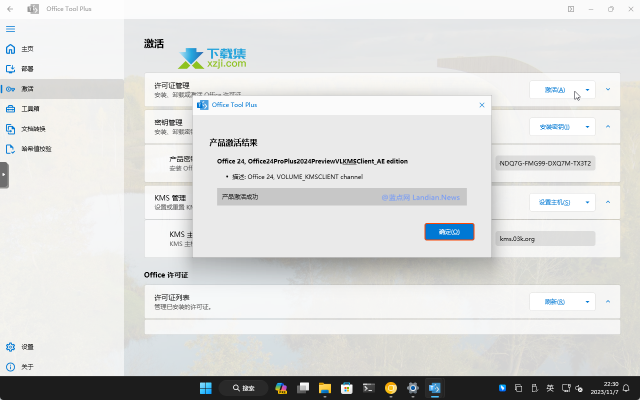Open dropdown arrow next to 刷新(R)

point(587,302)
